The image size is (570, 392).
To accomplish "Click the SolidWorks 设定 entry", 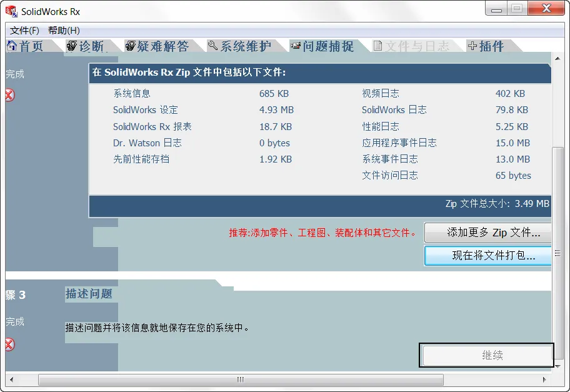I will coord(146,110).
